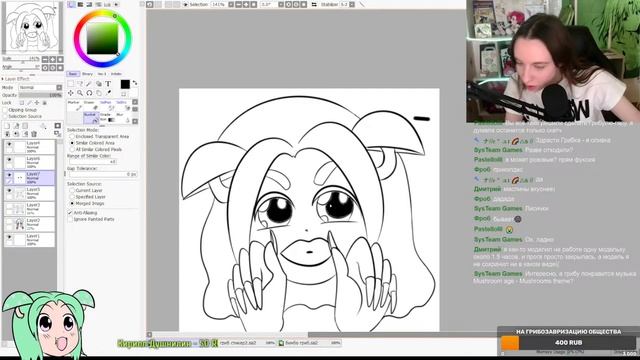Set selection source to Current Layer
The image size is (640, 360).
(72, 190)
